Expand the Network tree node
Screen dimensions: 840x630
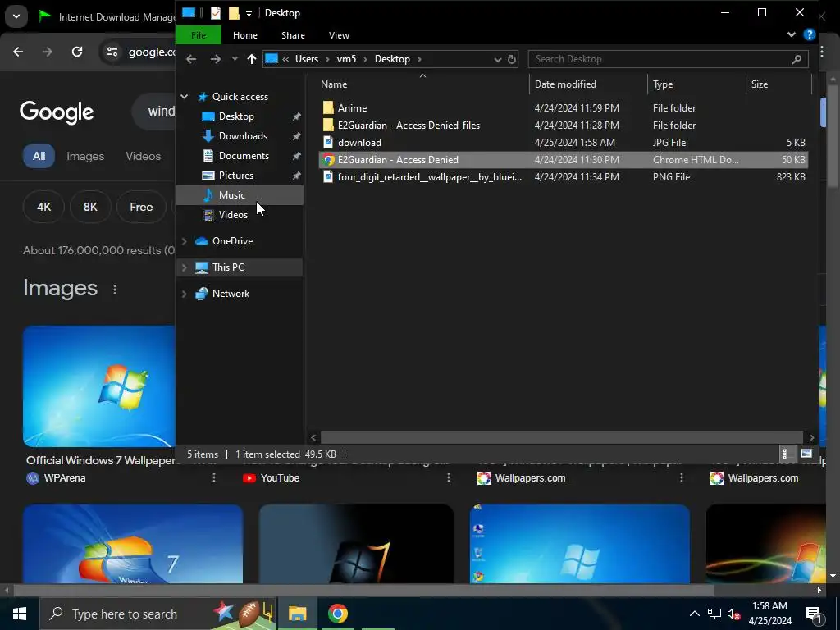[185, 294]
